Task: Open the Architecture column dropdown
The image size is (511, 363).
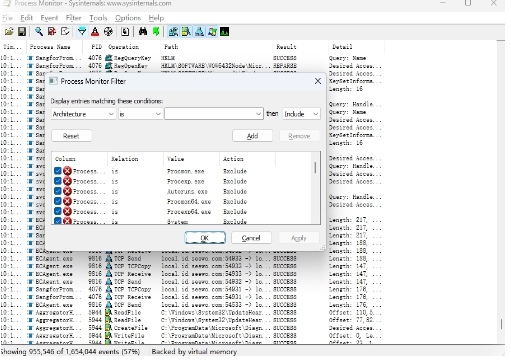Action: click(84, 114)
